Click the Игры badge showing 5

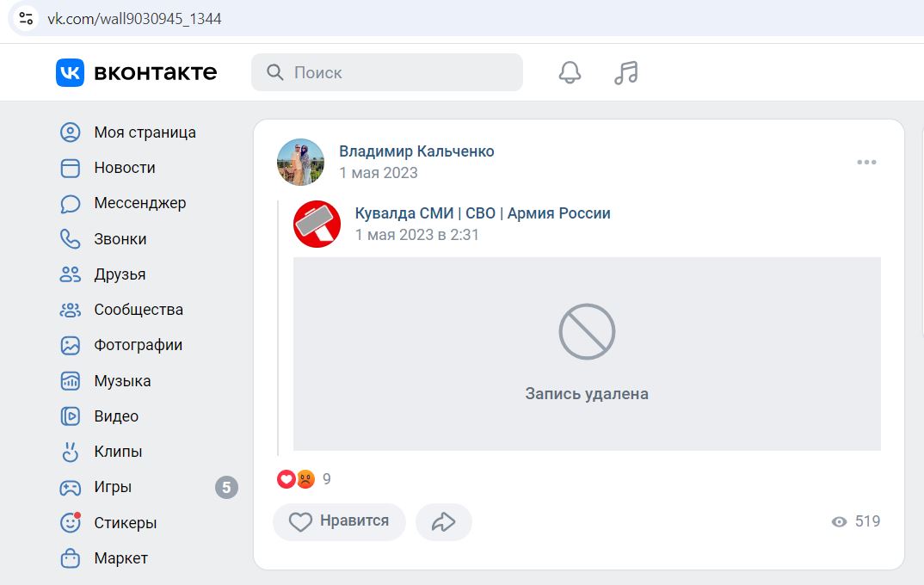tap(226, 488)
